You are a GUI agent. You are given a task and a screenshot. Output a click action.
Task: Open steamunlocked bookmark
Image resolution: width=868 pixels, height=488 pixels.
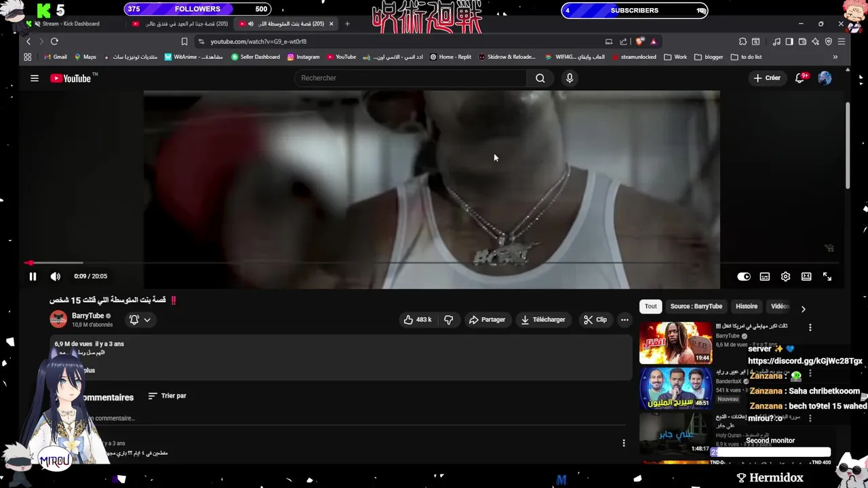634,57
